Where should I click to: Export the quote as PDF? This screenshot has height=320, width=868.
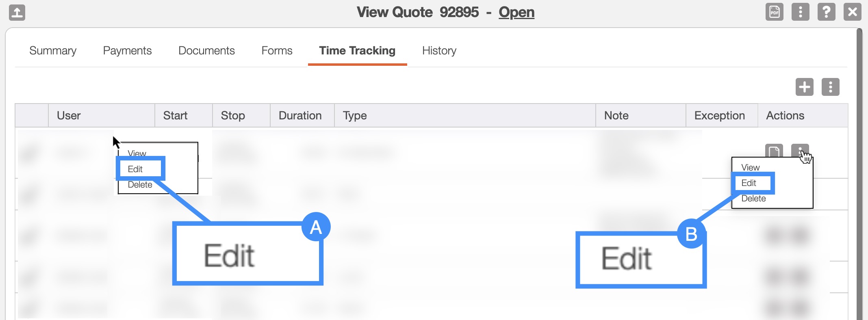click(774, 12)
